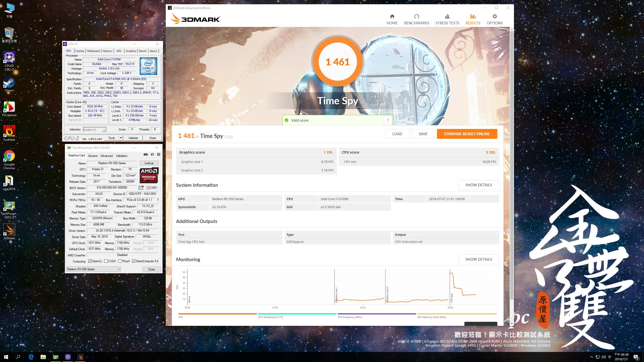Open the CPUID CPU-Z desktop shortcut
644x362 pixels.
pyautogui.click(x=9, y=61)
